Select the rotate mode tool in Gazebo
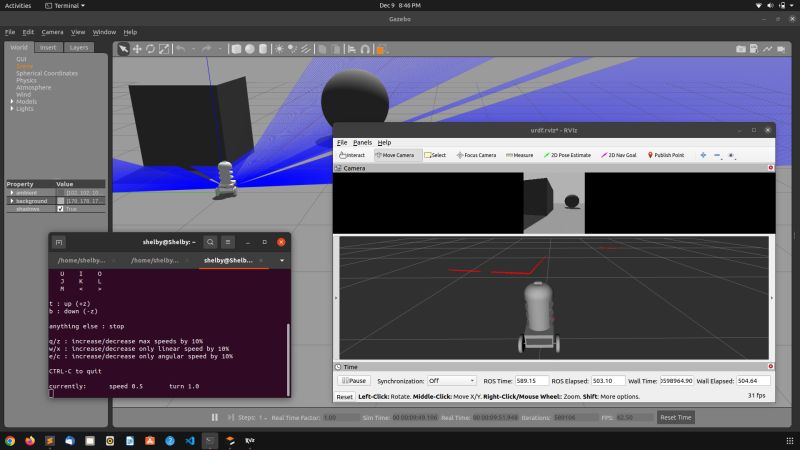Viewport: 800px width, 450px height. click(x=150, y=48)
